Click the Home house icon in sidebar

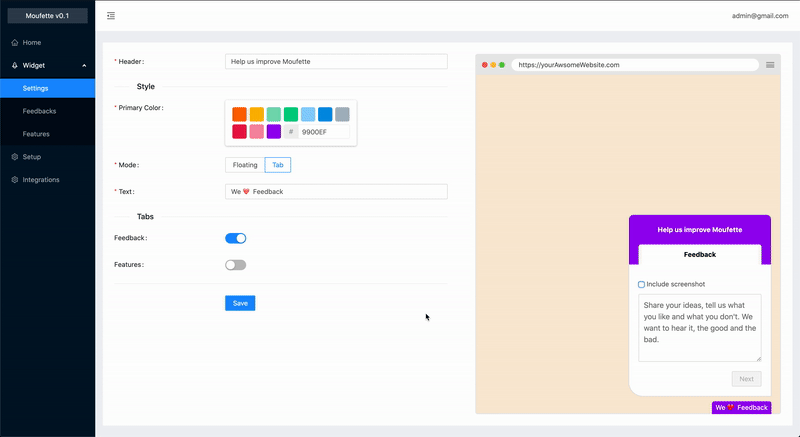pos(15,42)
